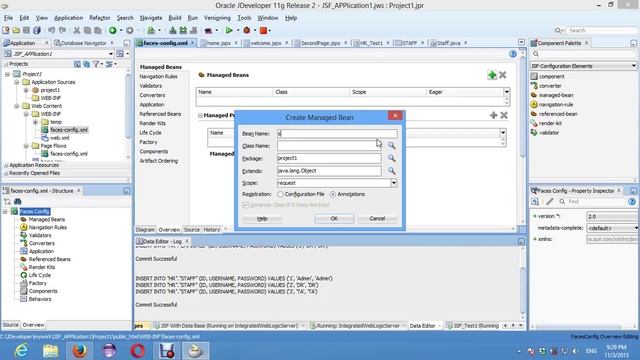
Task: Toggle Generate Class If It Does Not Exist
Action: tap(245, 205)
